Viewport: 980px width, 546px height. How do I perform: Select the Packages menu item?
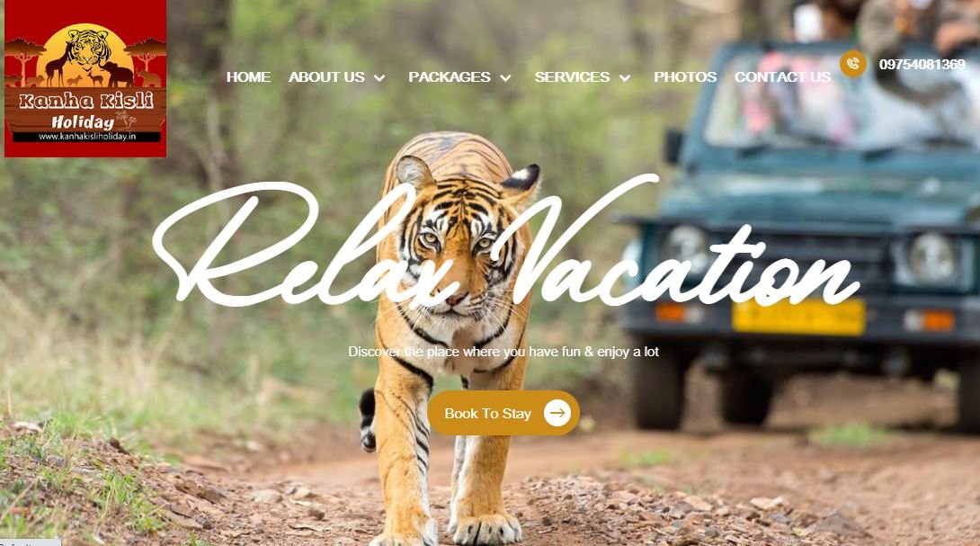click(x=450, y=77)
